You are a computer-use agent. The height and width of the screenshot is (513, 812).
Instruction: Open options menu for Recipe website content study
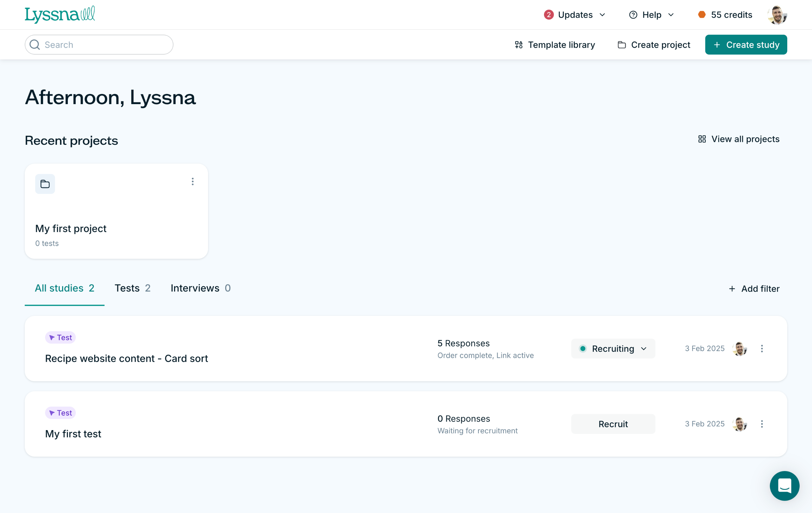pyautogui.click(x=762, y=348)
